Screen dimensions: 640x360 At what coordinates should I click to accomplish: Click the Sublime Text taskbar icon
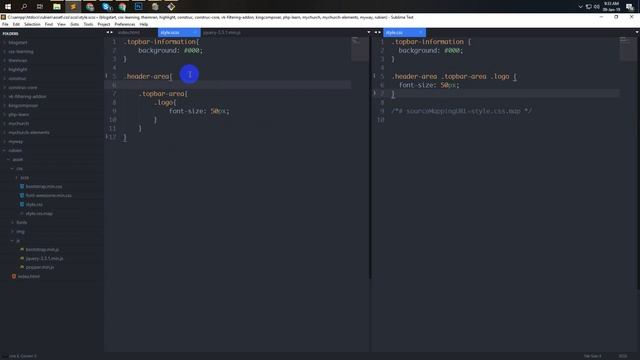click(x=73, y=7)
